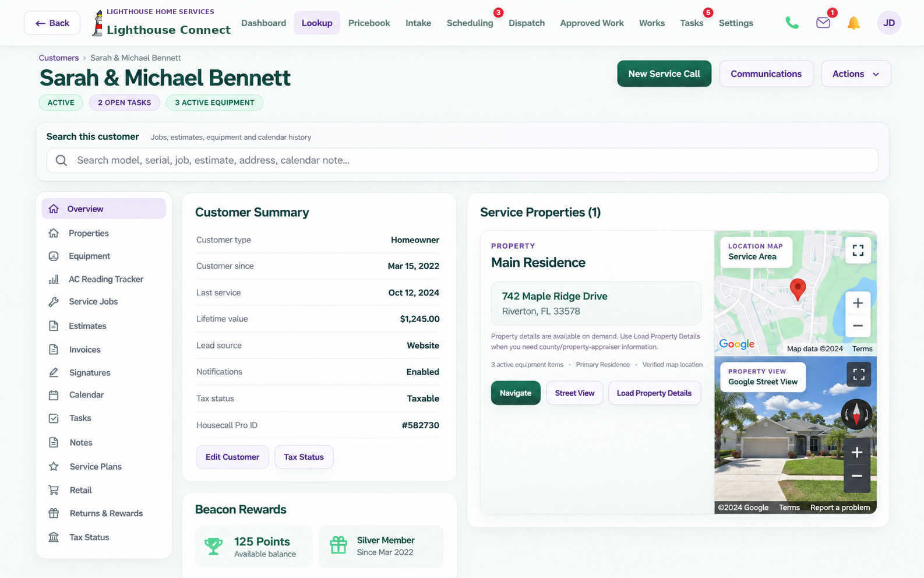Click the Tax Status bank icon

(x=54, y=537)
